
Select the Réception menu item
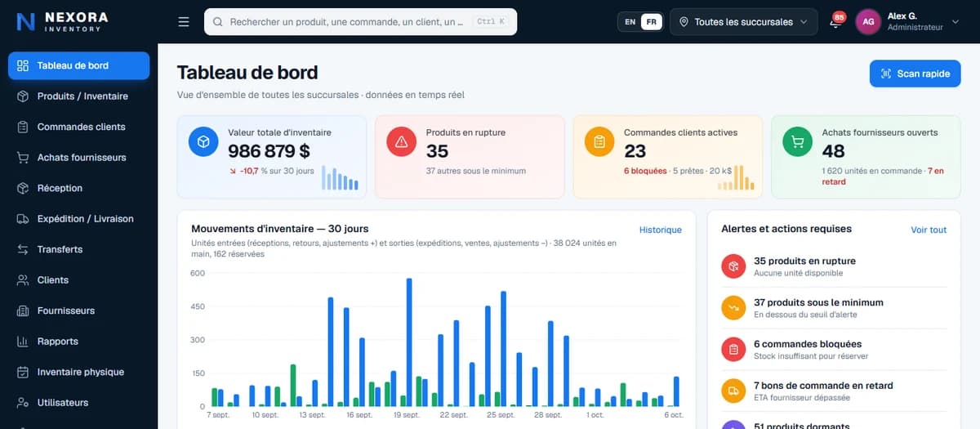coord(78,188)
